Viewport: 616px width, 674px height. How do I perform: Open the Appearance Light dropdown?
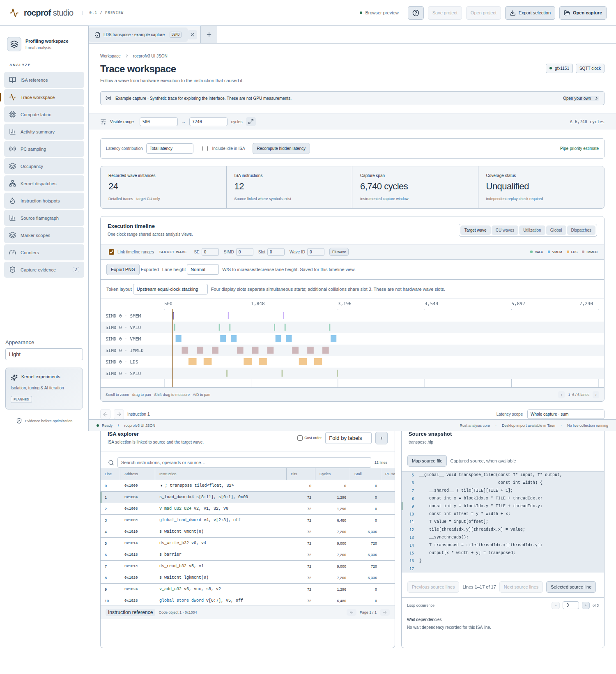pos(44,354)
